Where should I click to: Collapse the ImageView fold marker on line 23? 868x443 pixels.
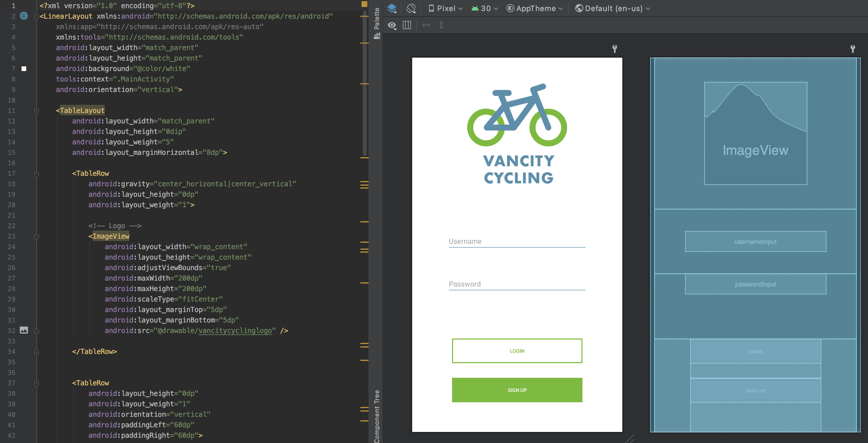(x=37, y=237)
